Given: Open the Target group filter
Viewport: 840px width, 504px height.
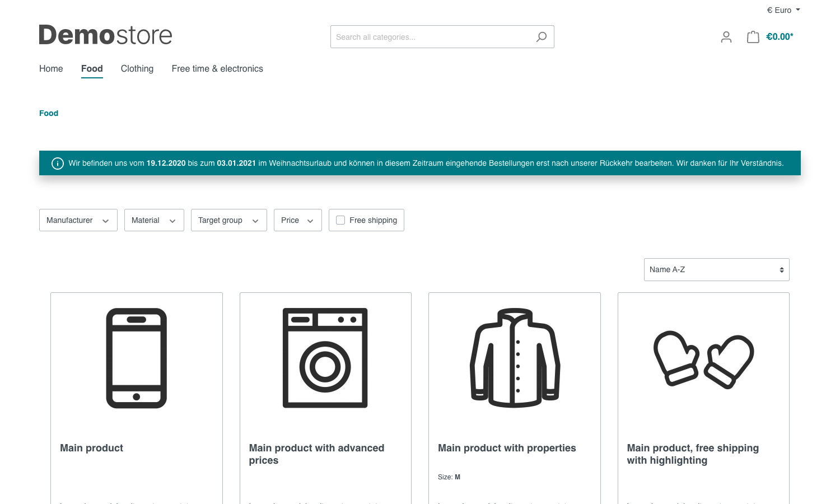Looking at the screenshot, I should pos(228,221).
